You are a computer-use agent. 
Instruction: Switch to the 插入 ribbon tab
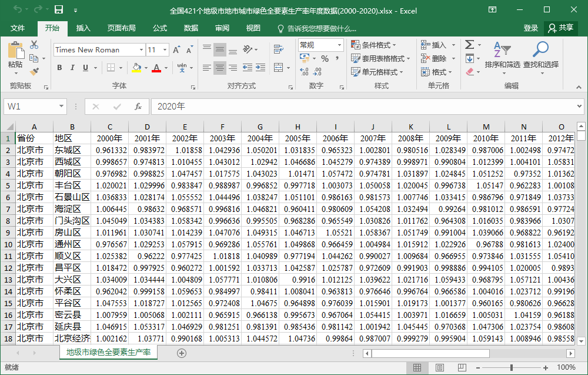(83, 28)
